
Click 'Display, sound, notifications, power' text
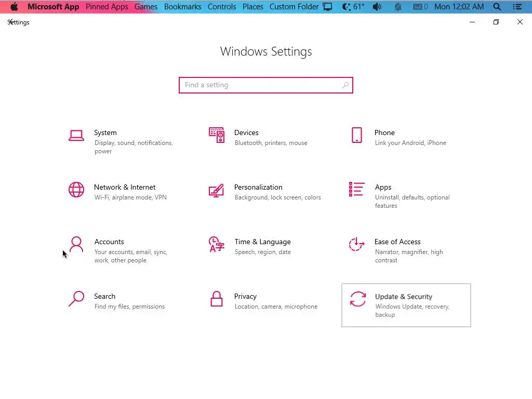[134, 147]
